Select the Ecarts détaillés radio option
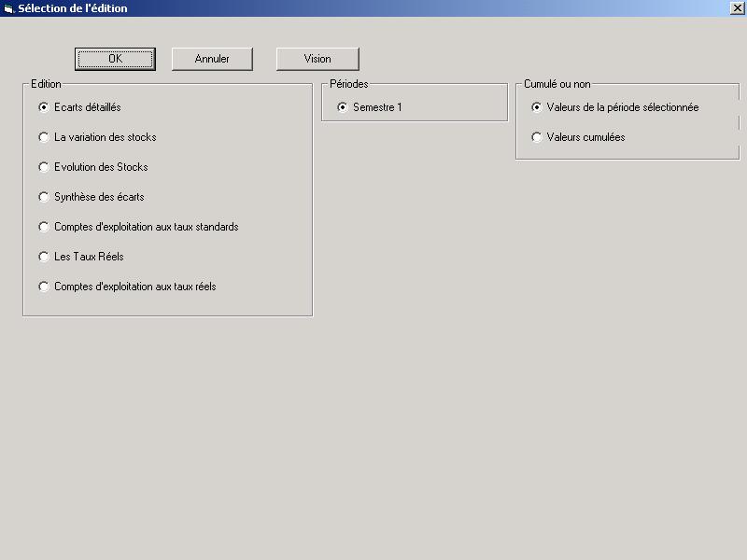This screenshot has height=560, width=747. pos(79,107)
